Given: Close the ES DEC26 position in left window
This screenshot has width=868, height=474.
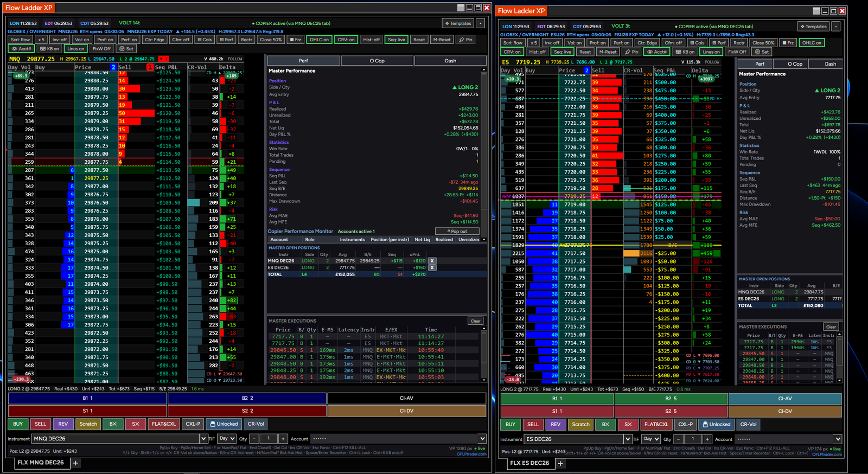Looking at the screenshot, I should click(x=432, y=267).
